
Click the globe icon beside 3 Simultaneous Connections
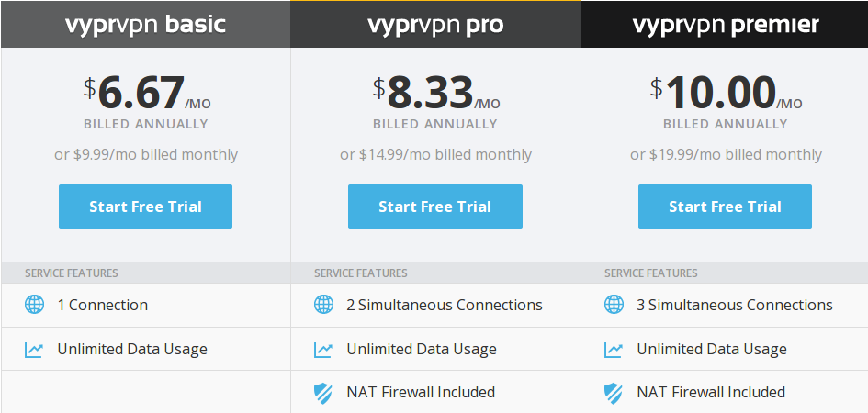pyautogui.click(x=614, y=305)
